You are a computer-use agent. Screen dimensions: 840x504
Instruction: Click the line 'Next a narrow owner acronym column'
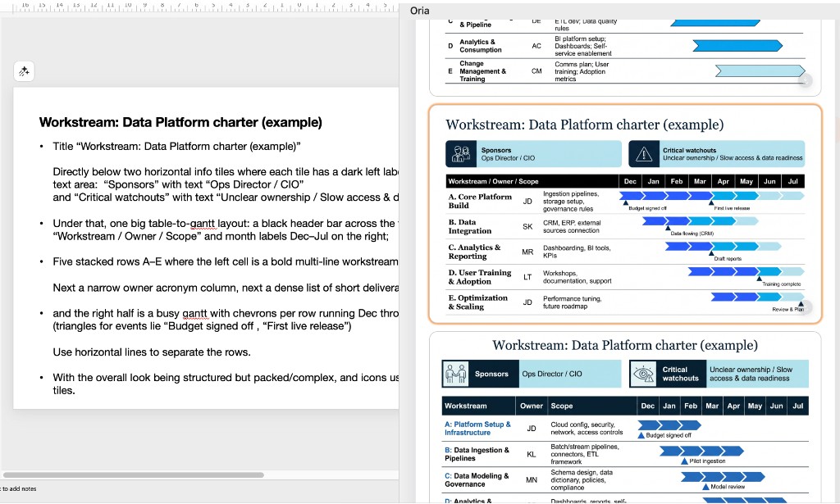point(226,288)
